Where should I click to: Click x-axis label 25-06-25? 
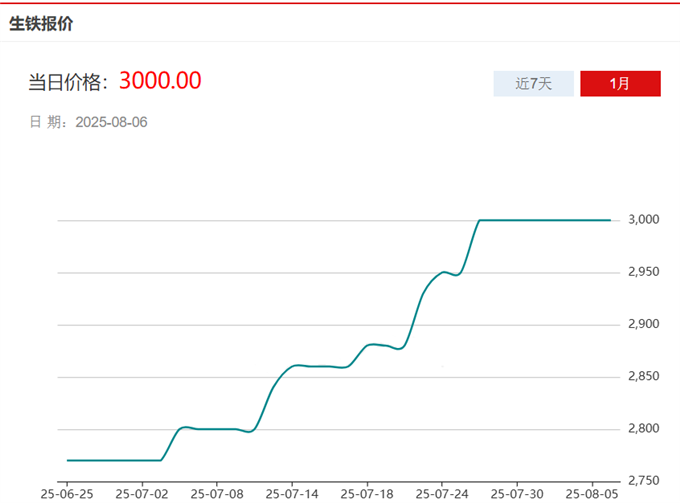click(66, 493)
